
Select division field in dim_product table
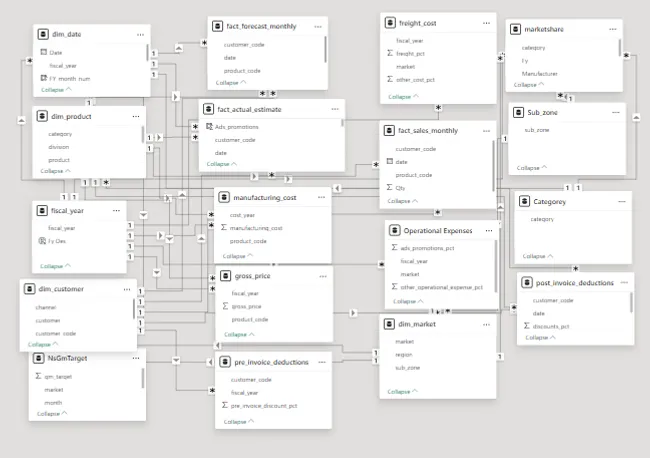point(58,147)
